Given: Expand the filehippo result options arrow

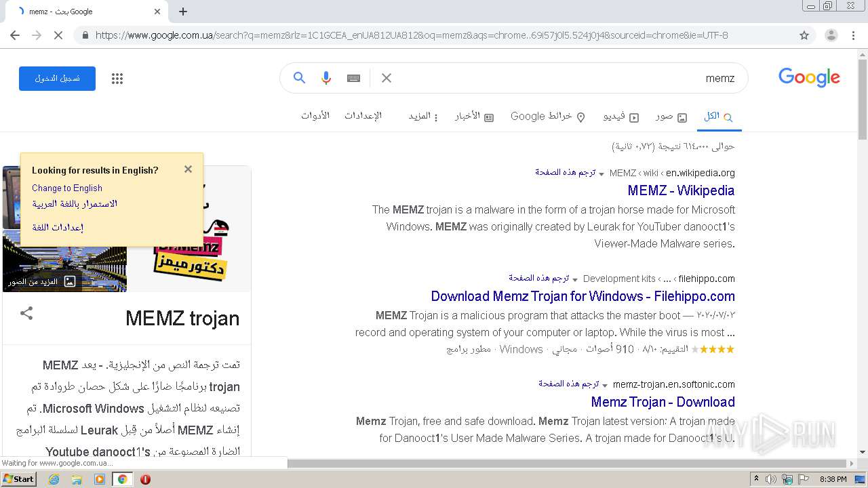Looking at the screenshot, I should point(575,280).
